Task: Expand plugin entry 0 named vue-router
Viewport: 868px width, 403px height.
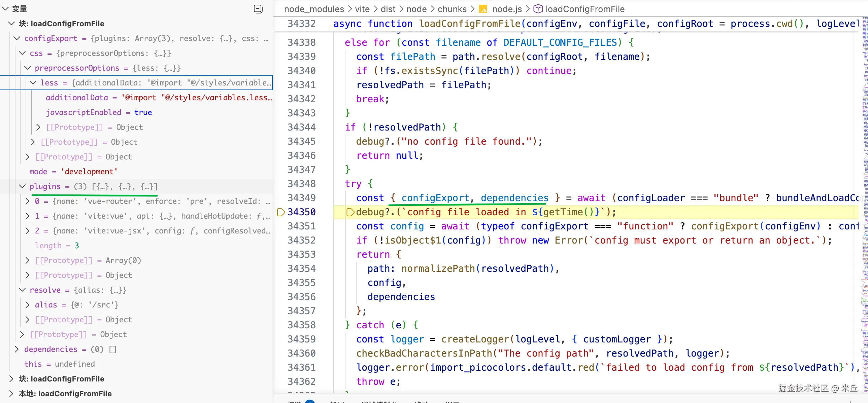Action: click(x=27, y=201)
